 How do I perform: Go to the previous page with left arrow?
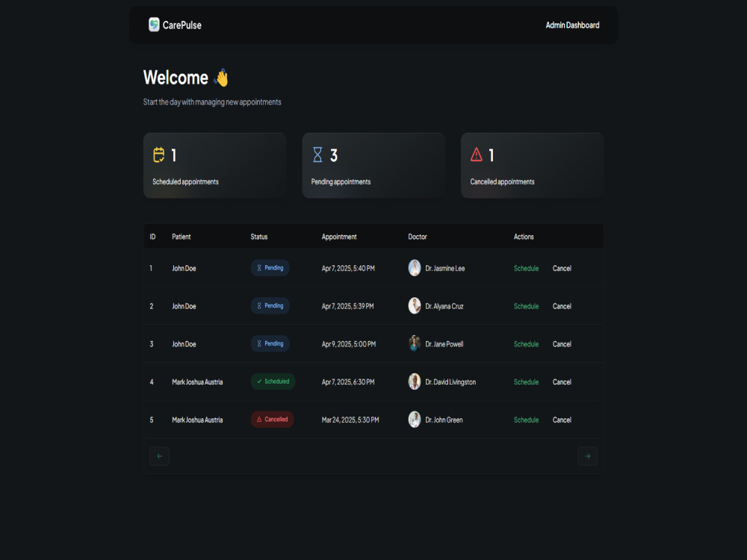[160, 456]
